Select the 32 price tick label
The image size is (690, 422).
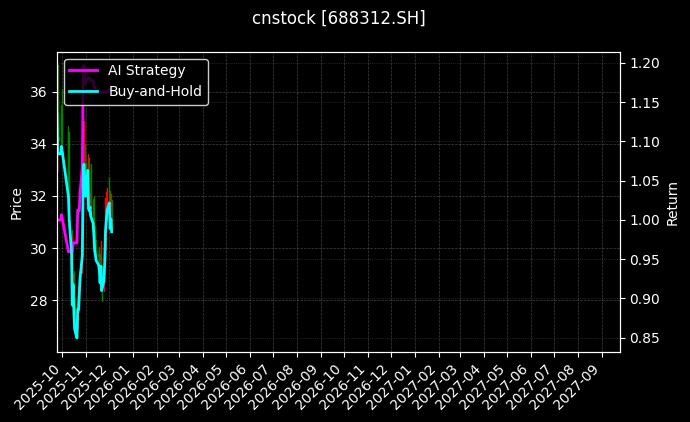(39, 196)
